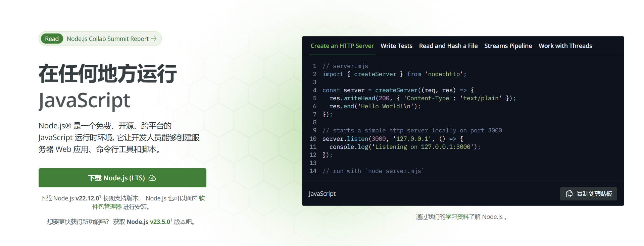644x246 pixels.
Task: Click the JavaScript language label below code
Action: pyautogui.click(x=322, y=194)
